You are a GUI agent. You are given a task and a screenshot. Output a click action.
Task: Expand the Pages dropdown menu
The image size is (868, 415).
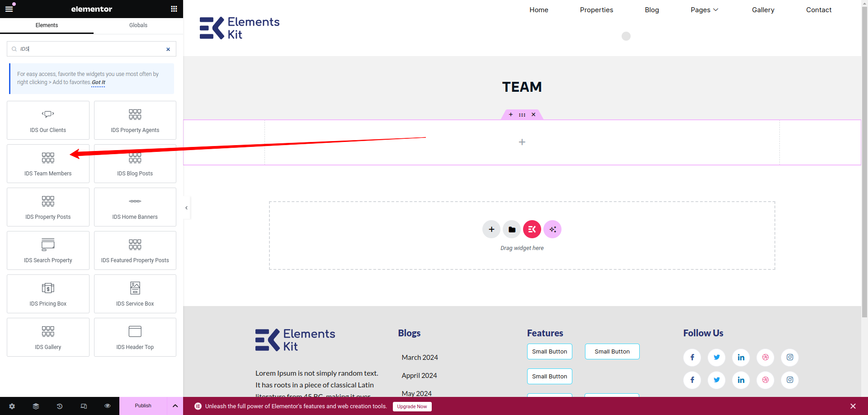704,10
